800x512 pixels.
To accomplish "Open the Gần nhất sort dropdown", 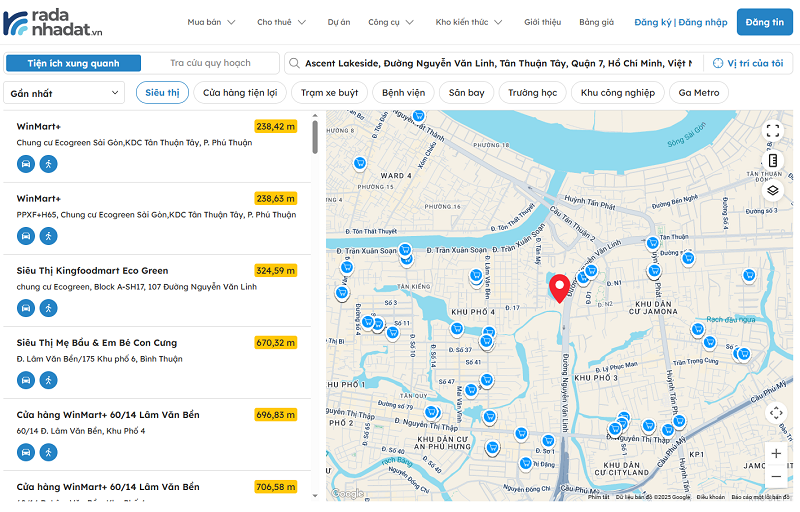I will (65, 93).
